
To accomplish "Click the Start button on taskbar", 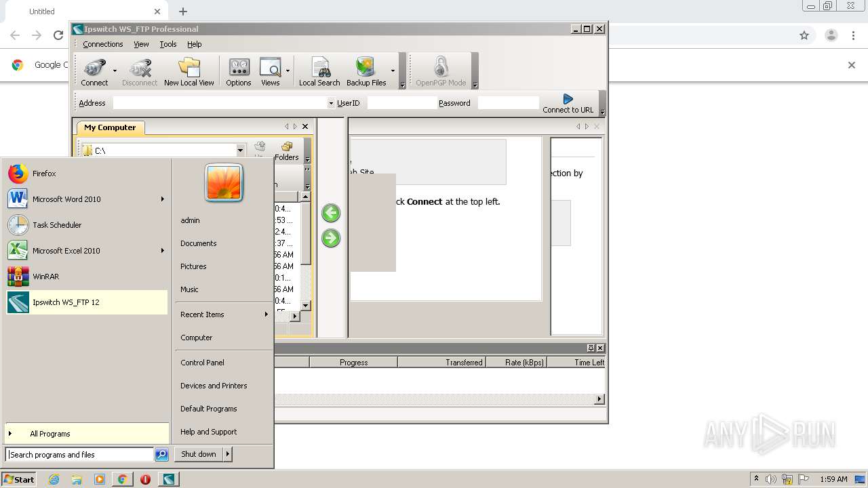I will click(x=19, y=479).
